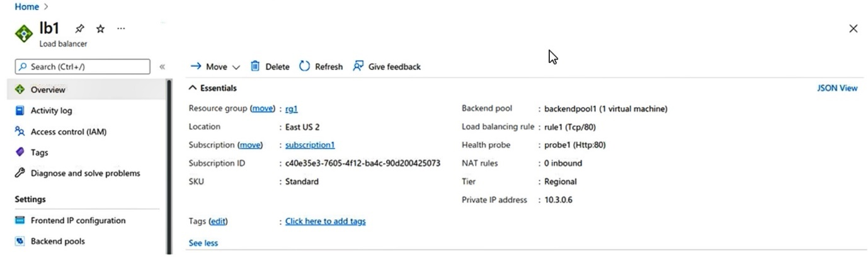Collapse the sidebar with double chevron

pos(162,67)
